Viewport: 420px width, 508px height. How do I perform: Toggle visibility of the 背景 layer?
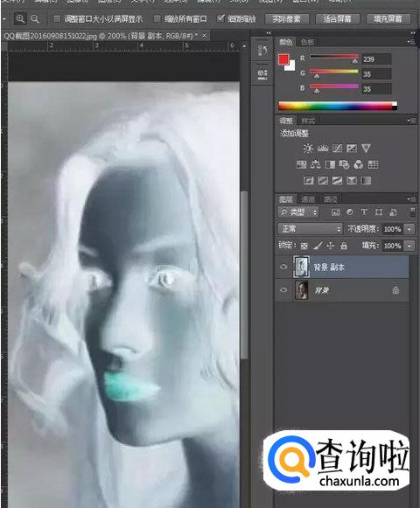[x=283, y=290]
